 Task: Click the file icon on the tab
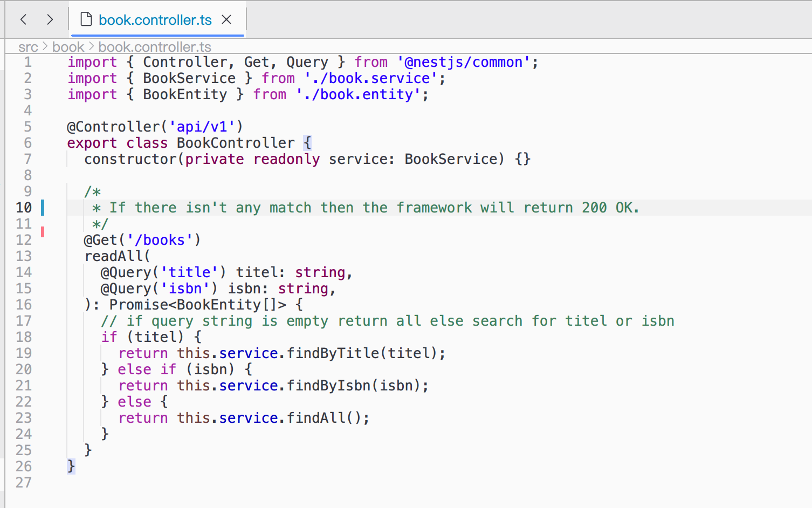pos(86,19)
